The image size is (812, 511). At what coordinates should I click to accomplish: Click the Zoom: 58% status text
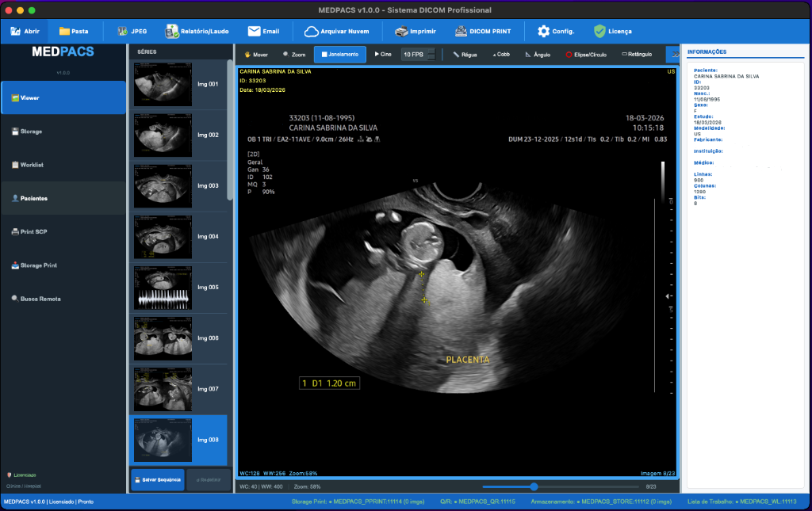click(307, 486)
